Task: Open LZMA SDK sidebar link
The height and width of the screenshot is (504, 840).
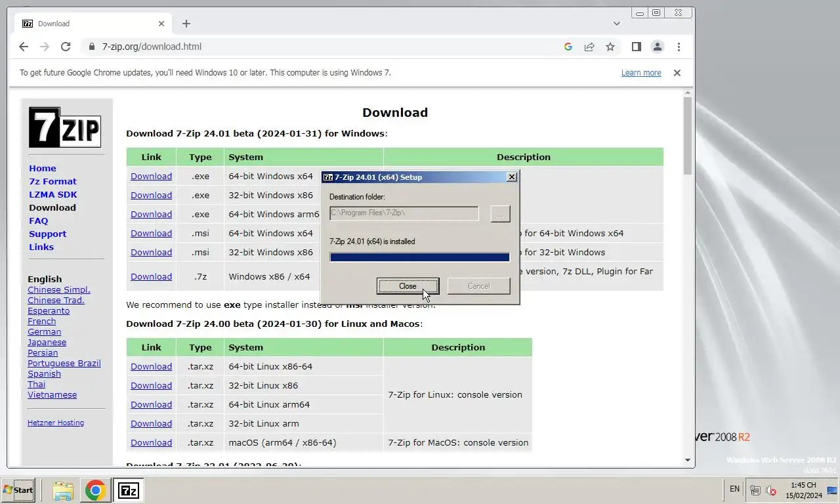Action: coord(53,195)
